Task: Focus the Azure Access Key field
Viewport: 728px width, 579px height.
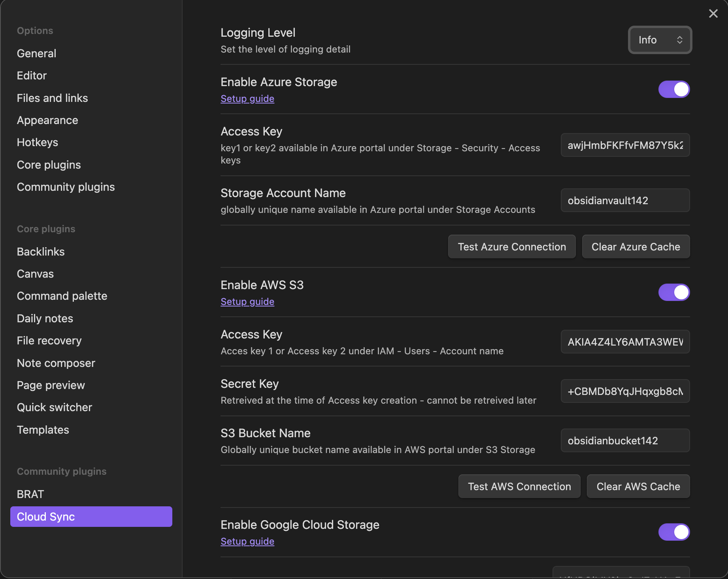Action: point(625,145)
